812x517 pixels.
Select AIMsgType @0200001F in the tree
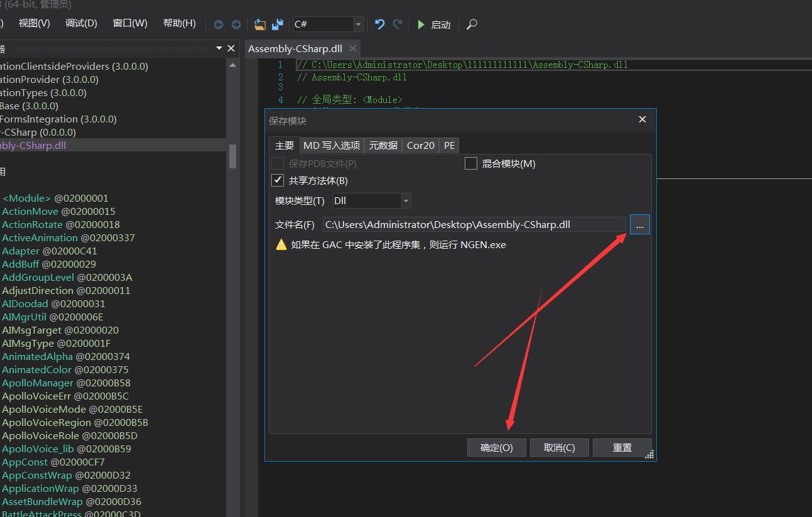[56, 343]
